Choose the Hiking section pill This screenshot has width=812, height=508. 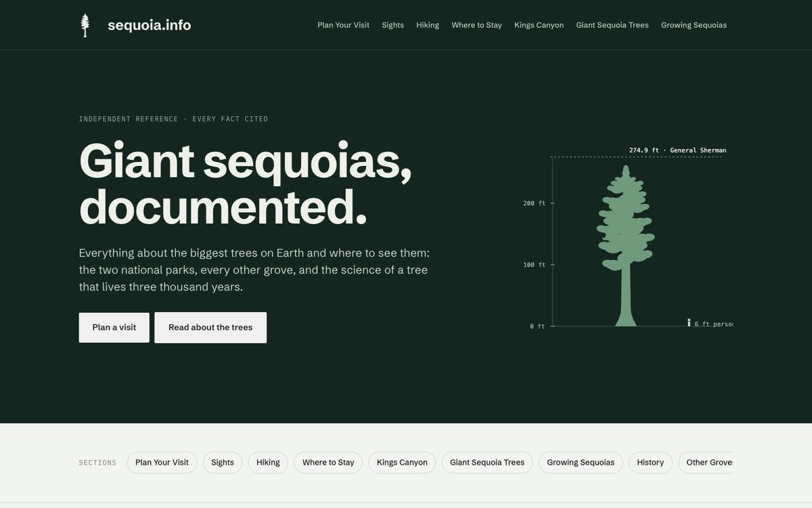coord(268,463)
